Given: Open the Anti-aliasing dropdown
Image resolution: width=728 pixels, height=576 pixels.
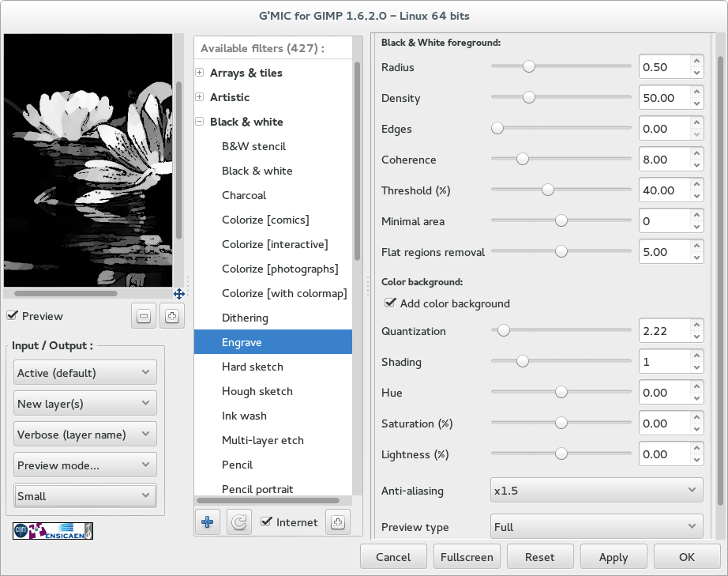Looking at the screenshot, I should (596, 491).
